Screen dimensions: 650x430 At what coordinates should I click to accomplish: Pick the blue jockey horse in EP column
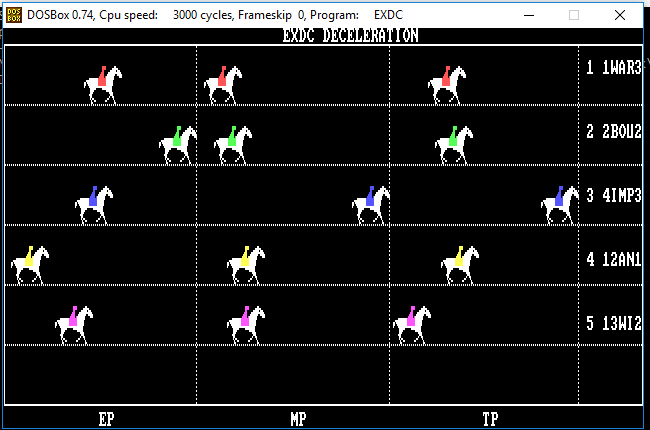(94, 205)
